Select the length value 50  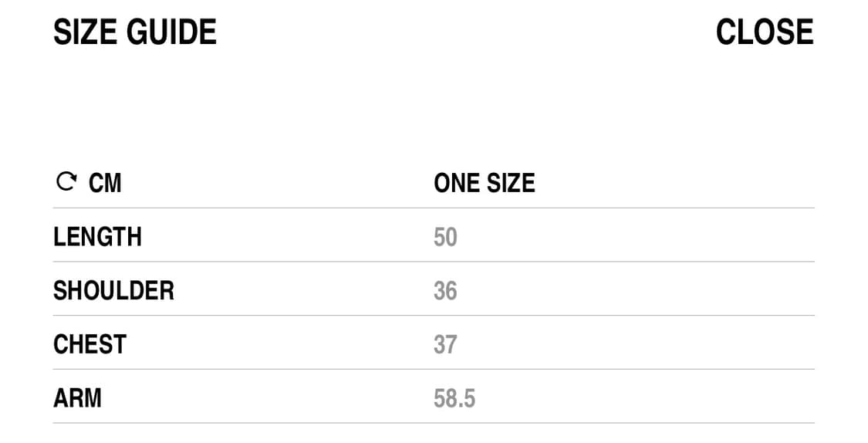pyautogui.click(x=445, y=237)
